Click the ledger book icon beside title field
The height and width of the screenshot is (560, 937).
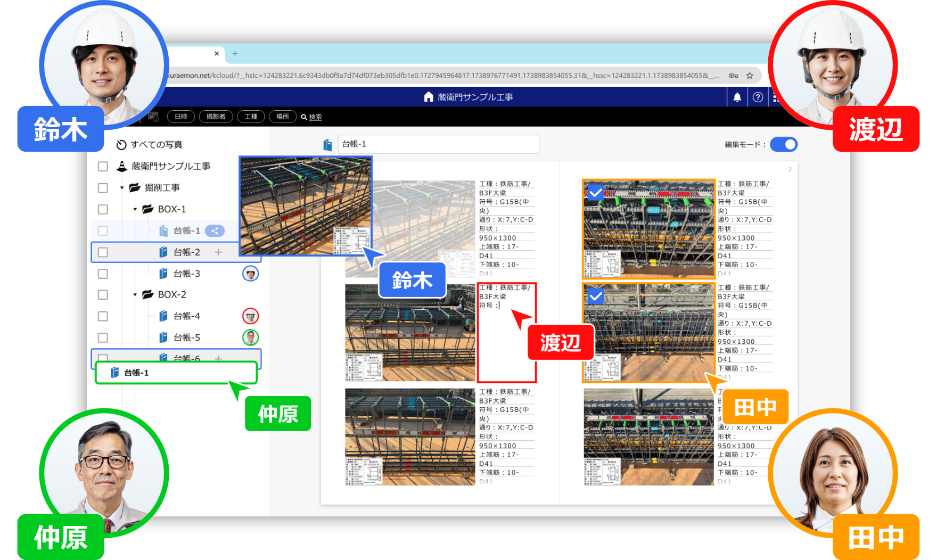click(x=328, y=145)
